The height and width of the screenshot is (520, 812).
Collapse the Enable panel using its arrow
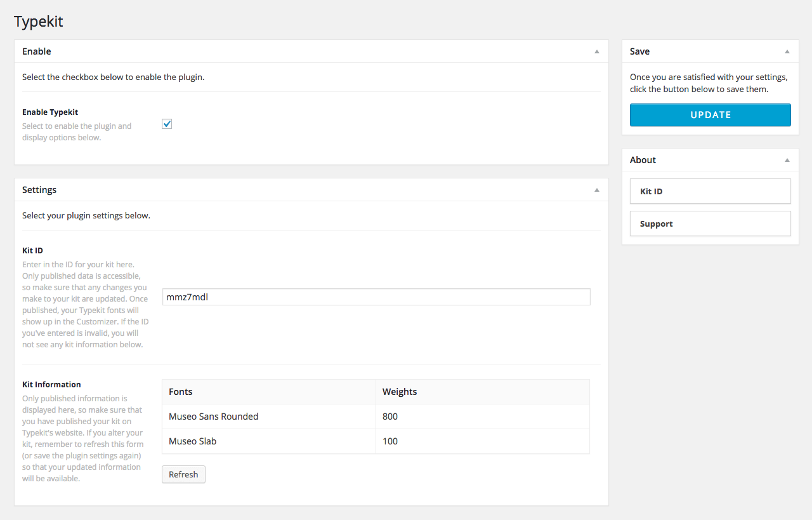point(596,51)
